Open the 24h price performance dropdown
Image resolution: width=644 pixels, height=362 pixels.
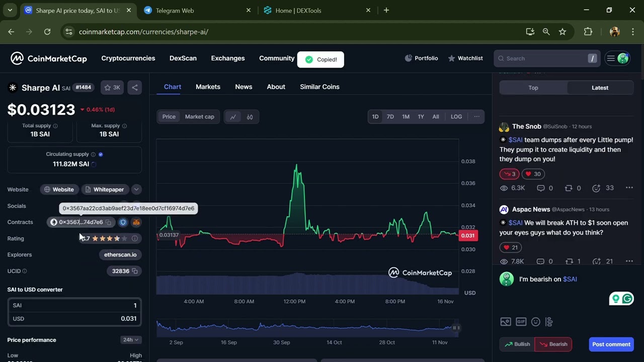[x=131, y=340]
